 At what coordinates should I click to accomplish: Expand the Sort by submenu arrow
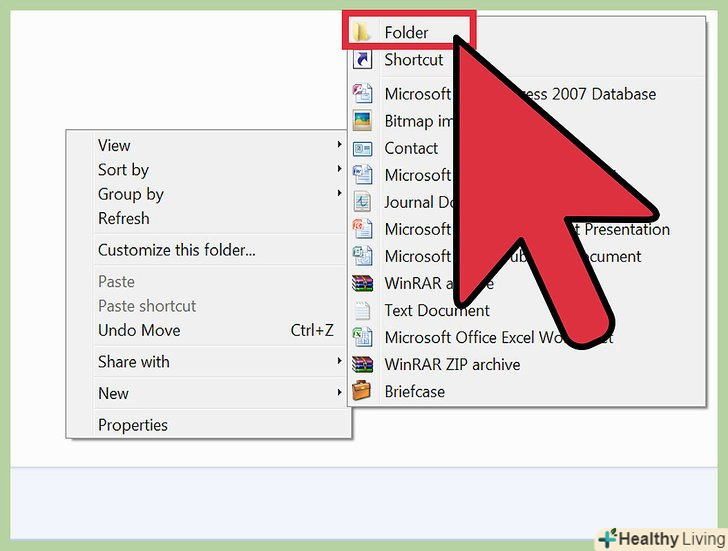(339, 169)
